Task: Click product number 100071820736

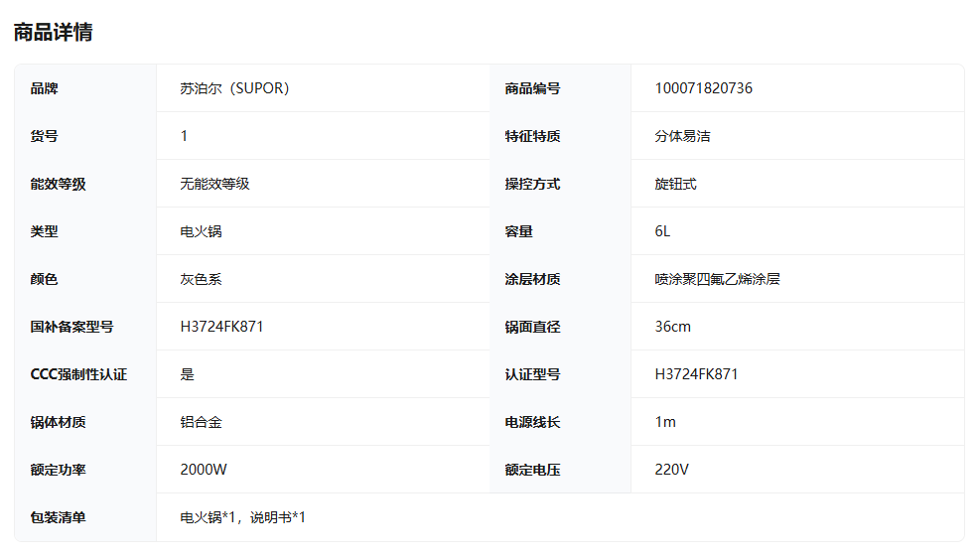Action: point(703,88)
